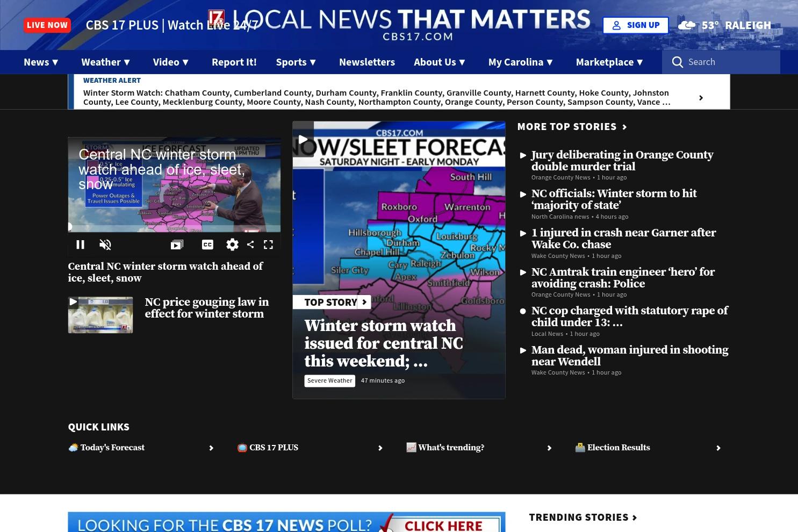
Task: Pause the winter storm video
Action: click(x=80, y=245)
